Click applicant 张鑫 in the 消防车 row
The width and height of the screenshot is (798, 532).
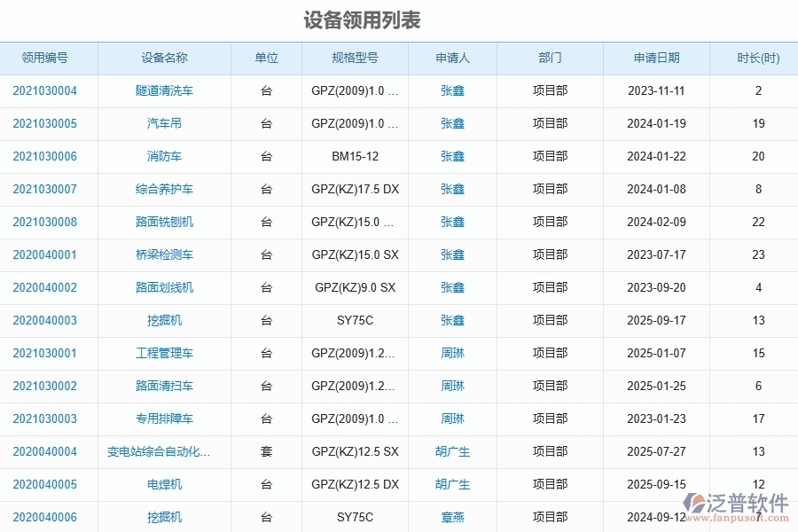click(452, 156)
